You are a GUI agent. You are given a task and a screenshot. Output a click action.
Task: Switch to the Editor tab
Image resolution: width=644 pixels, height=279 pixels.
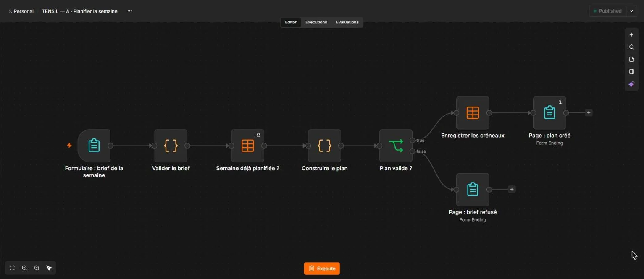(291, 22)
